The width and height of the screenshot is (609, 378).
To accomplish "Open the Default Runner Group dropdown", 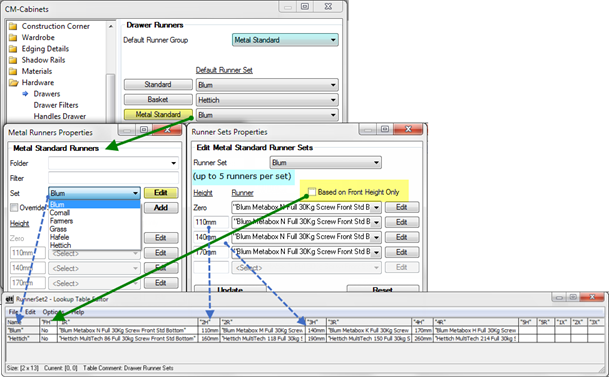I will pyautogui.click(x=285, y=40).
